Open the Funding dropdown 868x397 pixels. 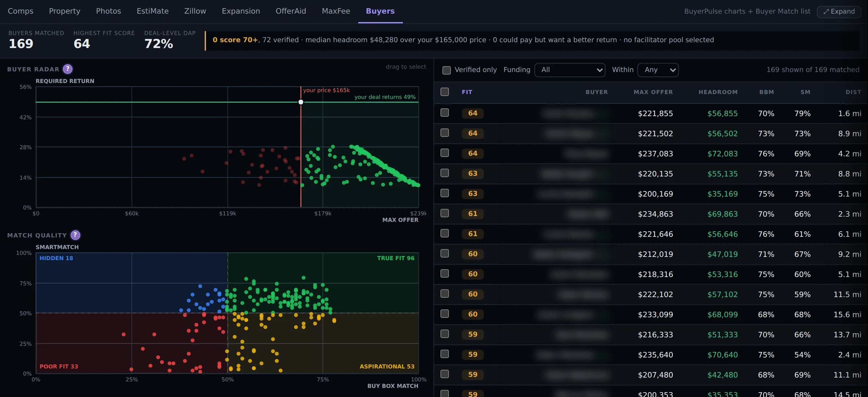570,70
